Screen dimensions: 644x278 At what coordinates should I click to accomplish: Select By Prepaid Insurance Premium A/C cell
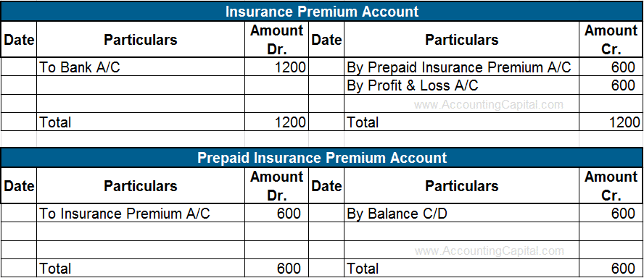461,67
